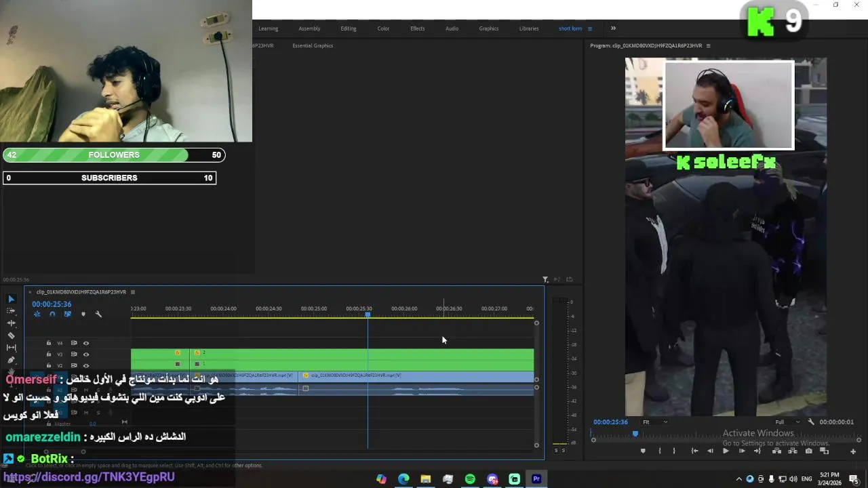
Task: Toggle sync lock on track V4
Action: 74,343
